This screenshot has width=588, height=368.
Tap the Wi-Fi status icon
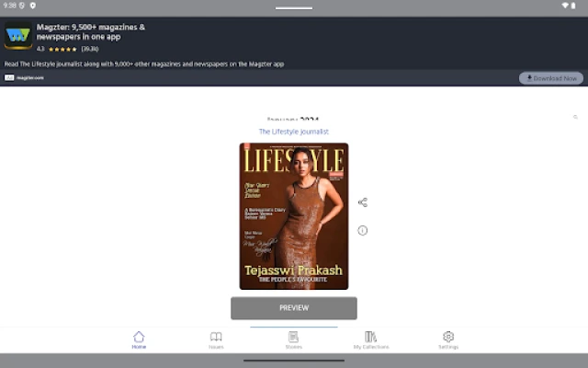pyautogui.click(x=564, y=6)
